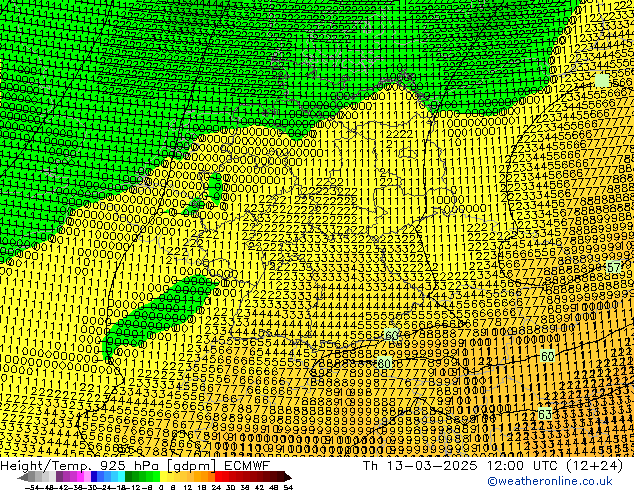The width and height of the screenshot is (634, 490).
Task: Open the weatheronline.co.uk copyright link
Action: coord(549,481)
